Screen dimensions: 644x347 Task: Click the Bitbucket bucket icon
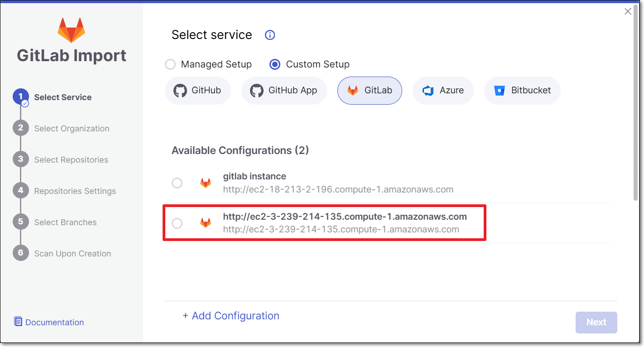click(500, 91)
